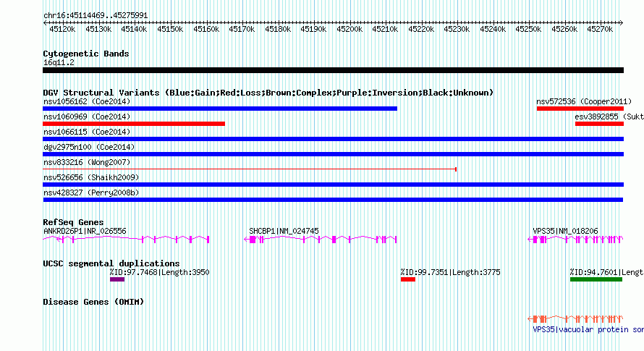
Task: Select the RefSeq Genes track title
Action: 73,222
